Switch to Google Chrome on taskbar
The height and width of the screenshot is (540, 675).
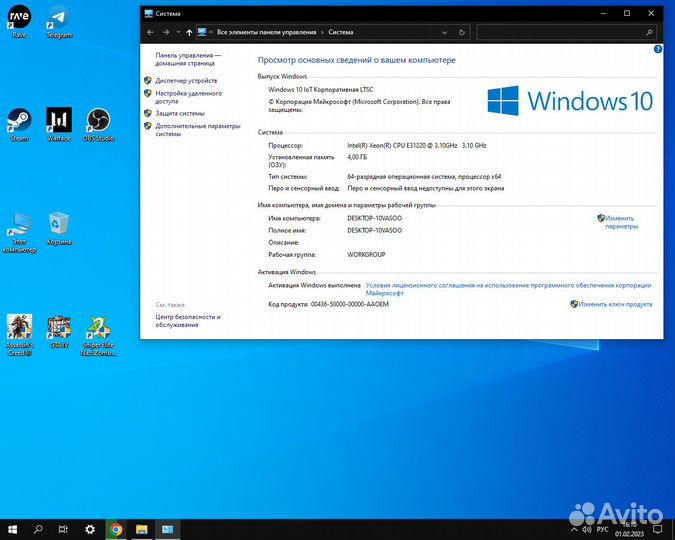(x=116, y=529)
